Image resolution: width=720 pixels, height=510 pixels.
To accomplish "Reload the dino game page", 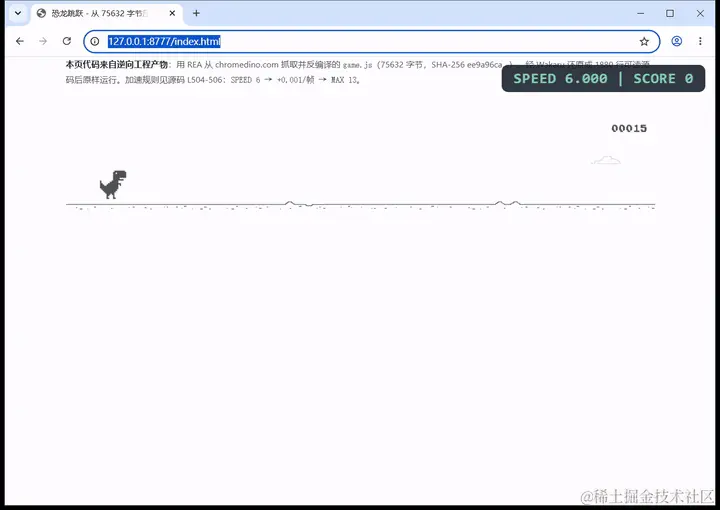I will (x=67, y=41).
